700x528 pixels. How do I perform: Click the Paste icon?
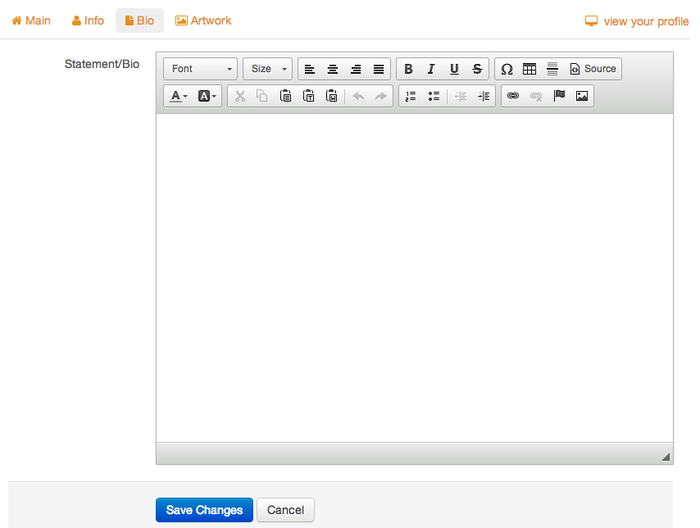pyautogui.click(x=286, y=96)
